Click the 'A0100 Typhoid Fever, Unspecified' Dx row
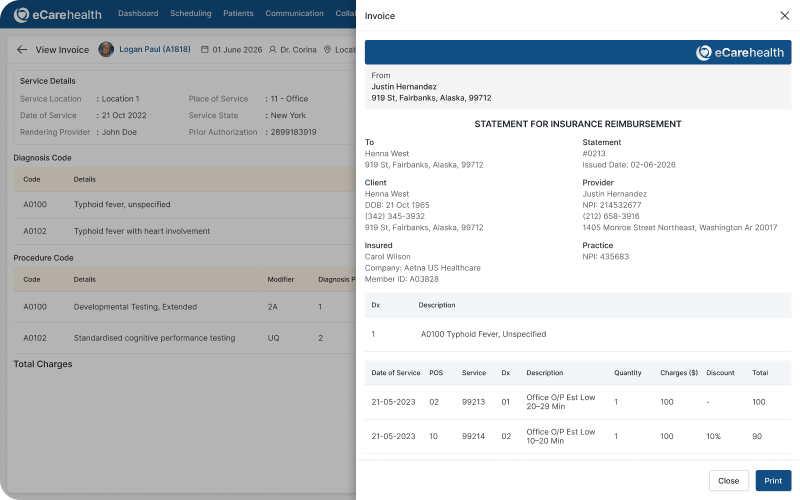Viewport: 800px width, 500px height. [578, 334]
